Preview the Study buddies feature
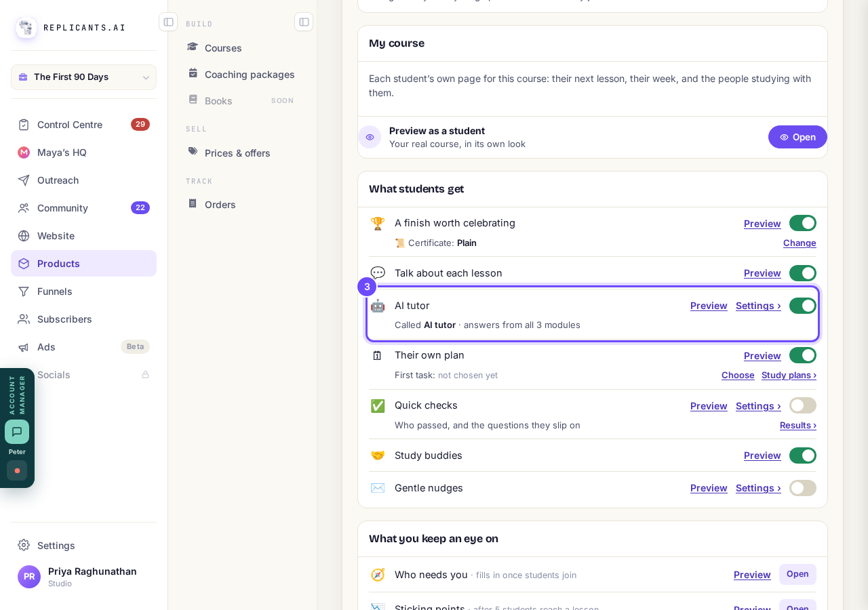 [x=762, y=455]
